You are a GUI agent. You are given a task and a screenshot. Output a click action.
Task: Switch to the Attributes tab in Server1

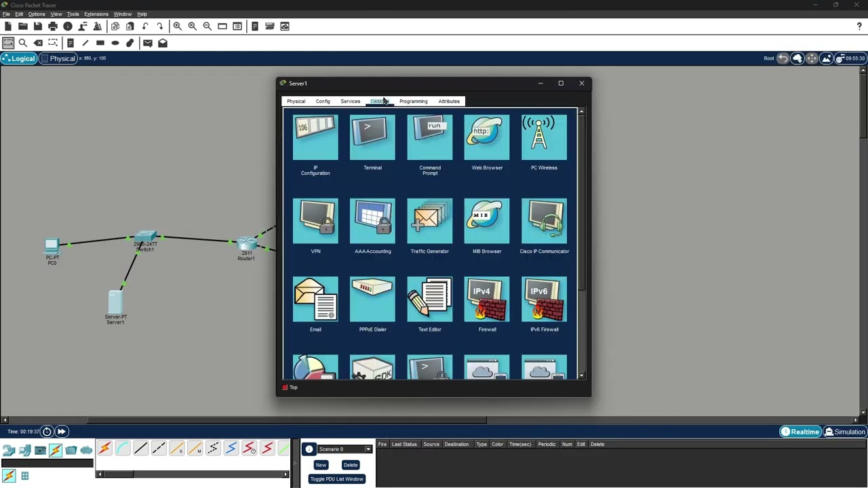[449, 101]
